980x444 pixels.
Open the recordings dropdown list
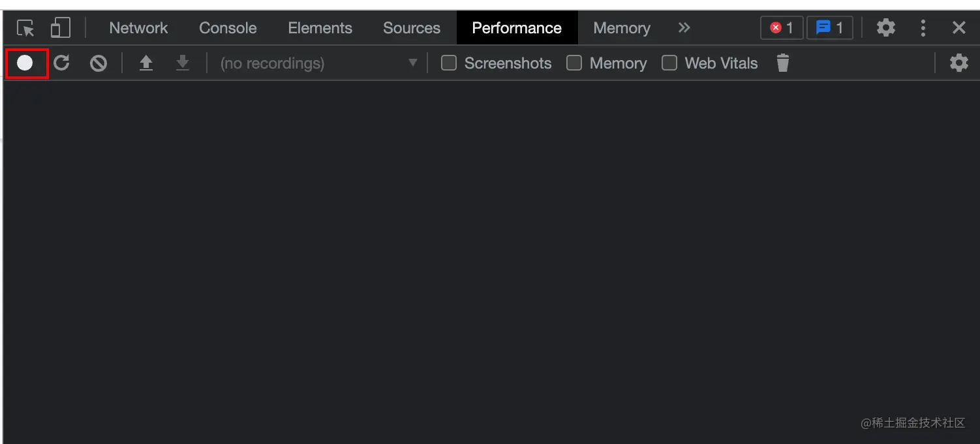[318, 63]
